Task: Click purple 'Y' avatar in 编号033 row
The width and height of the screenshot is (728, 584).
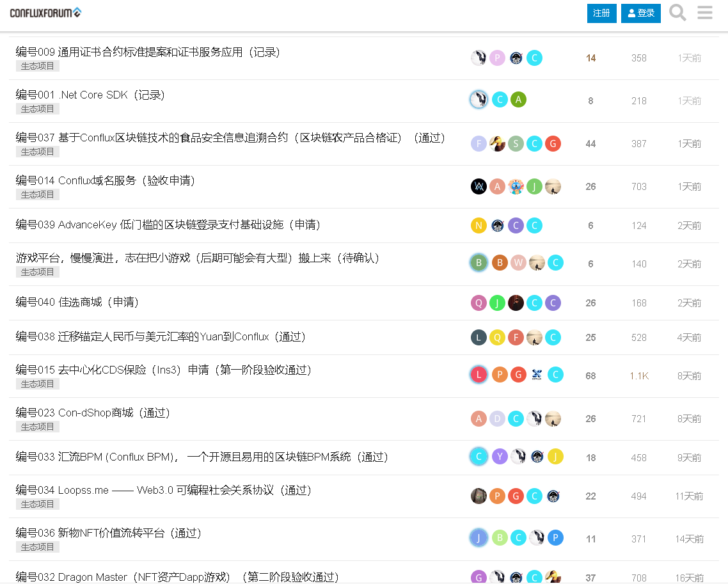Action: (x=500, y=457)
